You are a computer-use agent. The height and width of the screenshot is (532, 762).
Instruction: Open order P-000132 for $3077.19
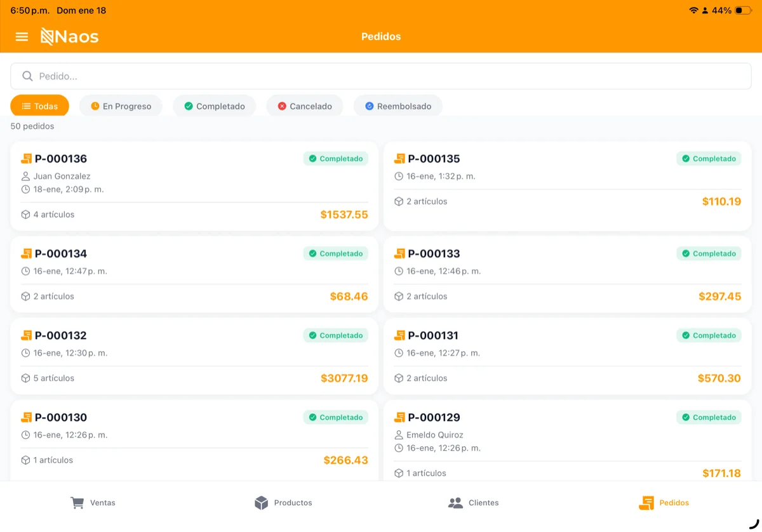(194, 356)
